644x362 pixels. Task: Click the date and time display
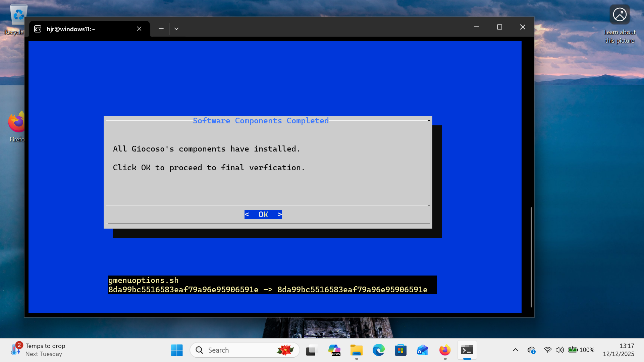point(619,350)
